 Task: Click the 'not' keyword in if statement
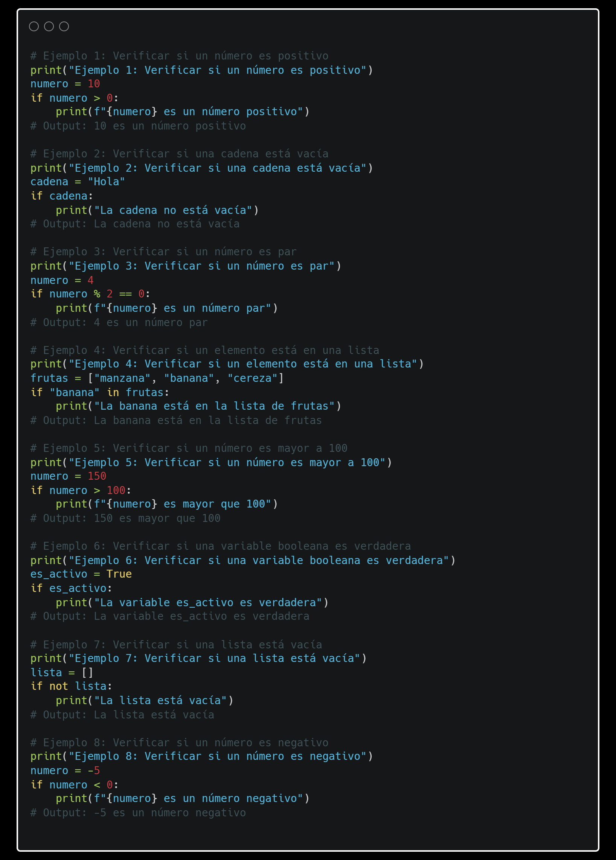point(59,686)
